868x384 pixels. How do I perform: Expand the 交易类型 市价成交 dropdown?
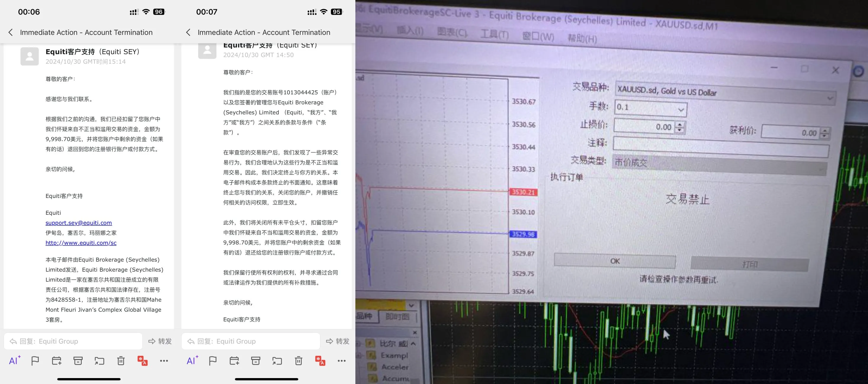tap(821, 169)
